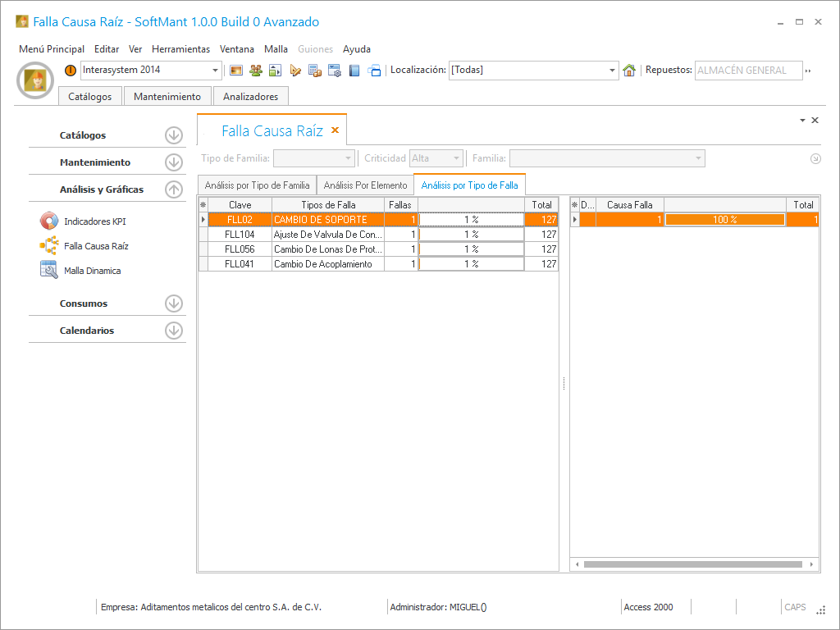Open the Interasystem 2014 company dropdown
This screenshot has width=840, height=630.
pyautogui.click(x=216, y=71)
